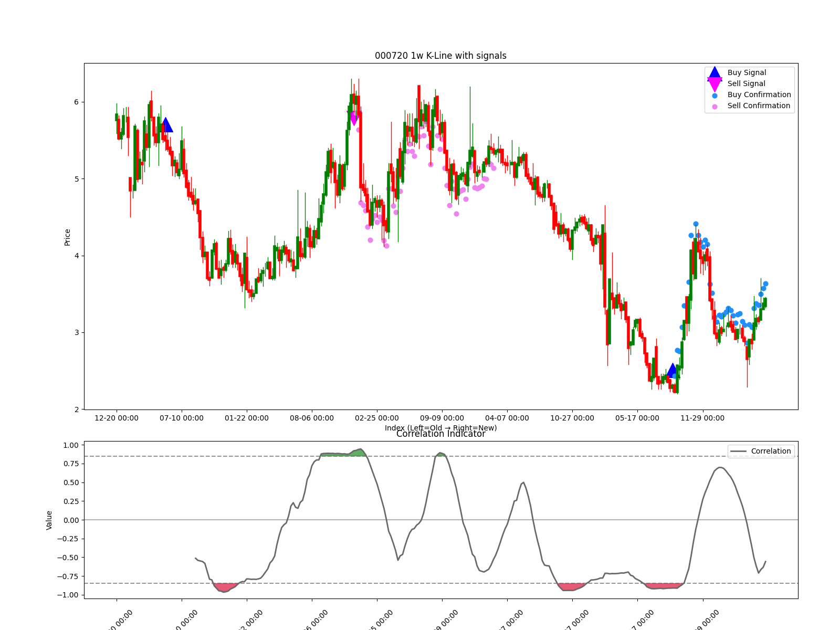The height and width of the screenshot is (630, 840).
Task: Click the "05-17 00:00" x-axis tick label
Action: click(x=637, y=418)
